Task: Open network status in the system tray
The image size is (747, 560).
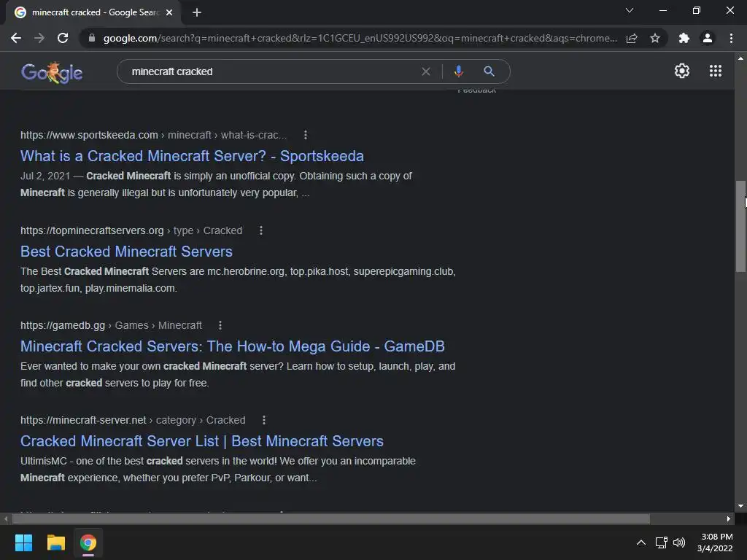Action: (x=661, y=542)
